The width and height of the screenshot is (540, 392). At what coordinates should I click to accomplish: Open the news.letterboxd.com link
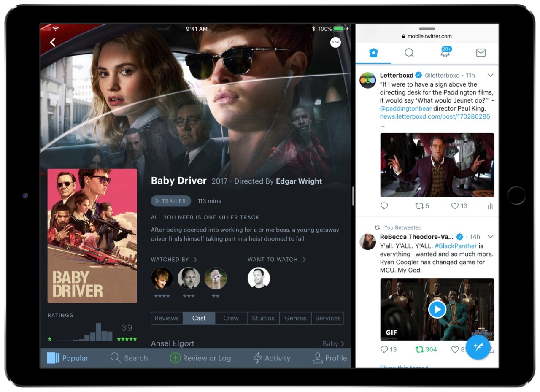tap(435, 116)
